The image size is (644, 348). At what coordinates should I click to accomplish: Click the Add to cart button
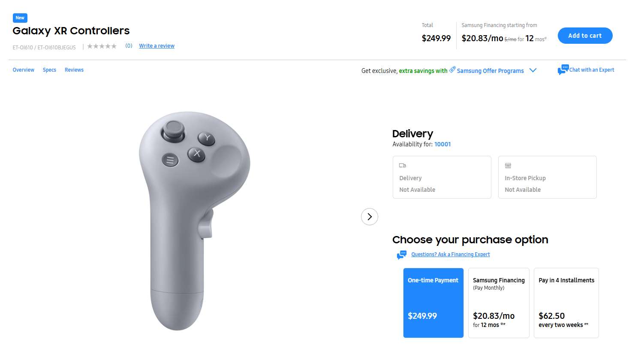[585, 36]
